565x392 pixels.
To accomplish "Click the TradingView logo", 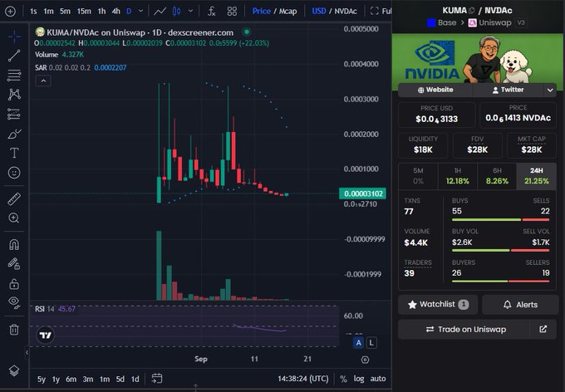I will [46, 336].
